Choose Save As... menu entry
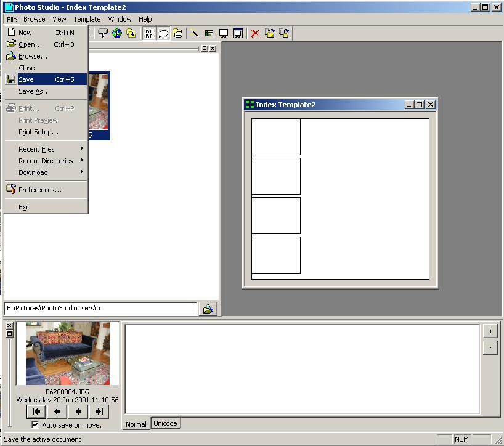 [46, 91]
